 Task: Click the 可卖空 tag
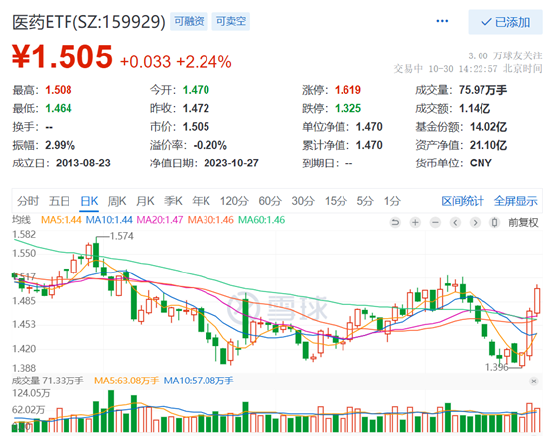(230, 21)
